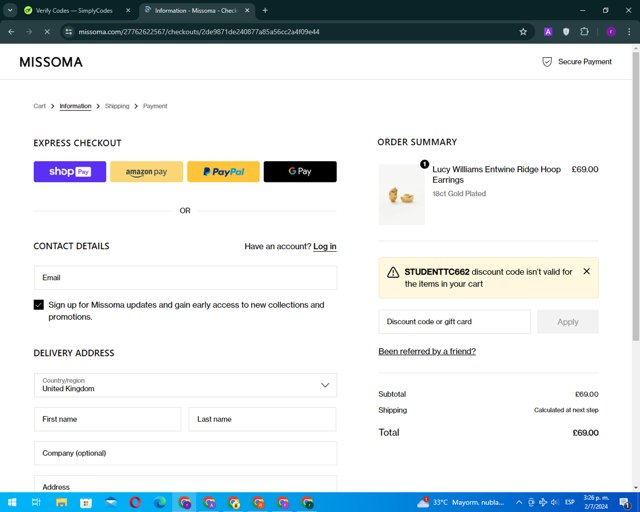Open the Been referred by a friend link
Image resolution: width=640 pixels, height=512 pixels.
(x=427, y=351)
